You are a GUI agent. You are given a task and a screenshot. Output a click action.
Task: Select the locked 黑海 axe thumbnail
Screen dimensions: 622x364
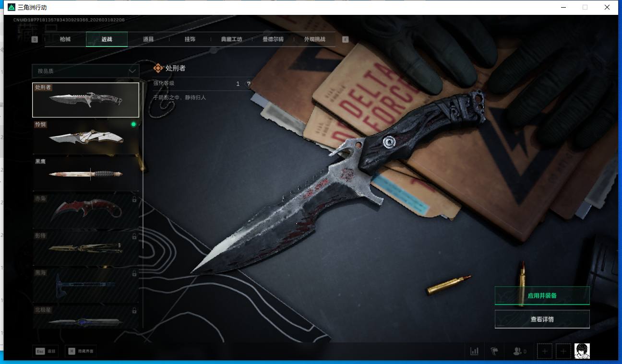click(x=85, y=285)
